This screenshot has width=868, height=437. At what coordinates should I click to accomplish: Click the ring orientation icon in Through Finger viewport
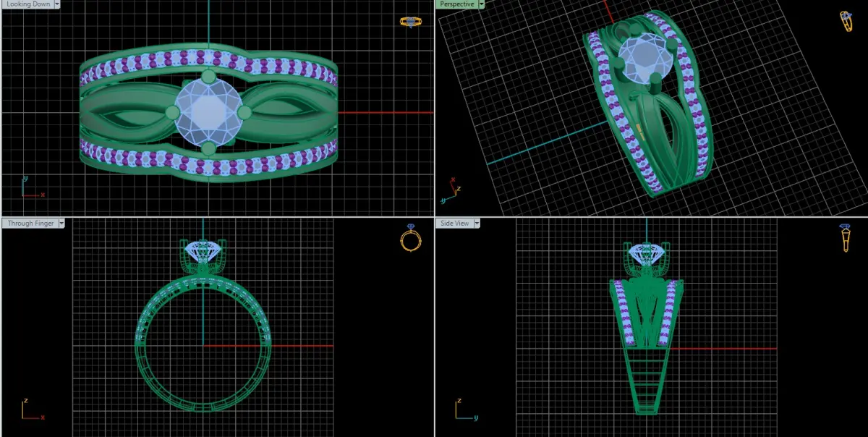(x=410, y=237)
